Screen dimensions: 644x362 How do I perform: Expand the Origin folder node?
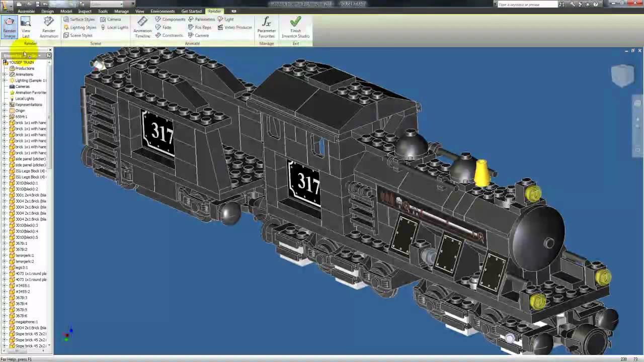coord(5,111)
